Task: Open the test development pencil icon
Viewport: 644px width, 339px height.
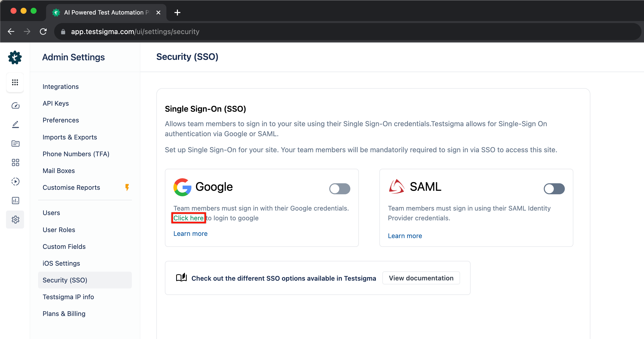Action: [x=16, y=124]
